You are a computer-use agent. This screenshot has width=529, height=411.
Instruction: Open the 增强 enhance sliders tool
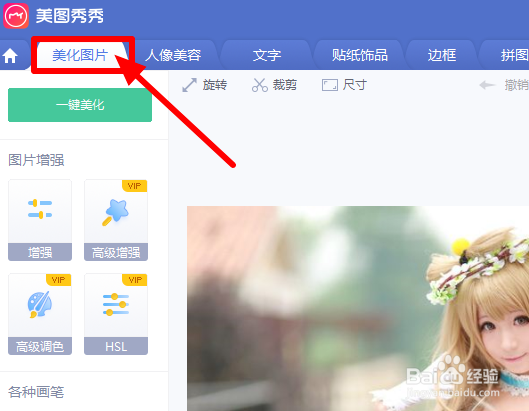coord(40,220)
